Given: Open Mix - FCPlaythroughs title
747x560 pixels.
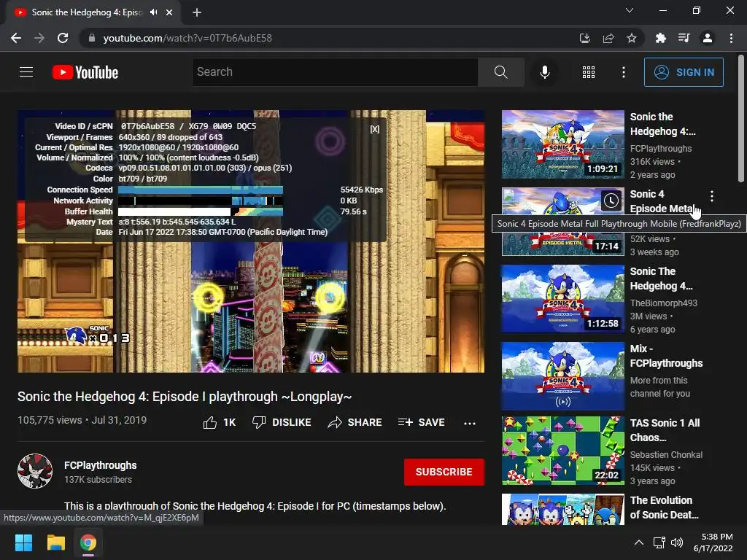Looking at the screenshot, I should tap(667, 356).
